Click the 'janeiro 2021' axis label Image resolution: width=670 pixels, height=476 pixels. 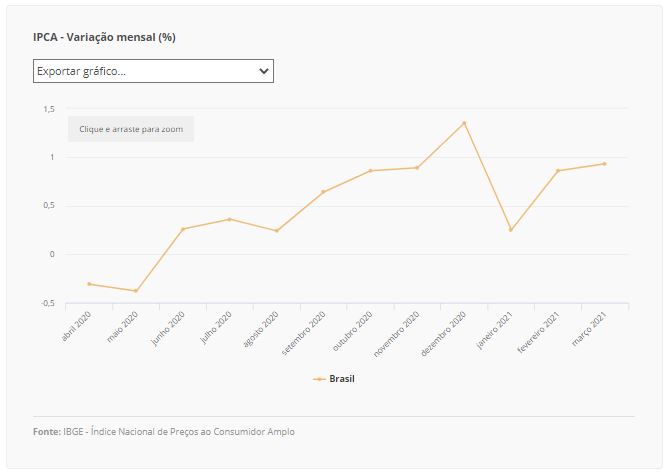pos(494,330)
